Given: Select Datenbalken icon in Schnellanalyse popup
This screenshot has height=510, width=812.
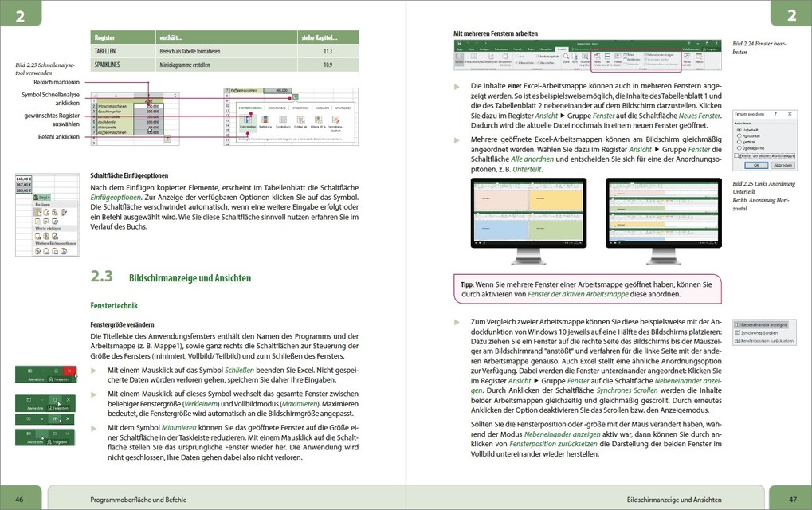Looking at the screenshot, I should pyautogui.click(x=247, y=119).
